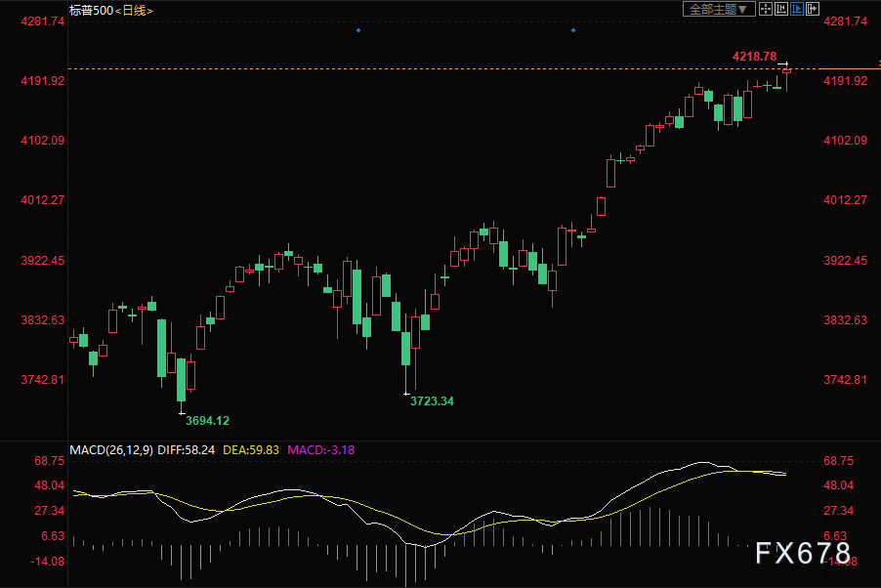Switch period via 日线 label
Viewport: 881px width, 588px height.
134,10
